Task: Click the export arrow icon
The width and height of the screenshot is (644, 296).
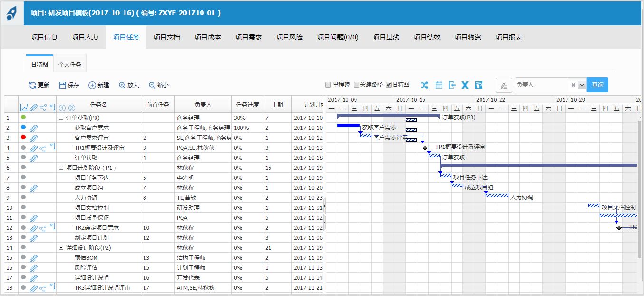Action: (x=452, y=85)
